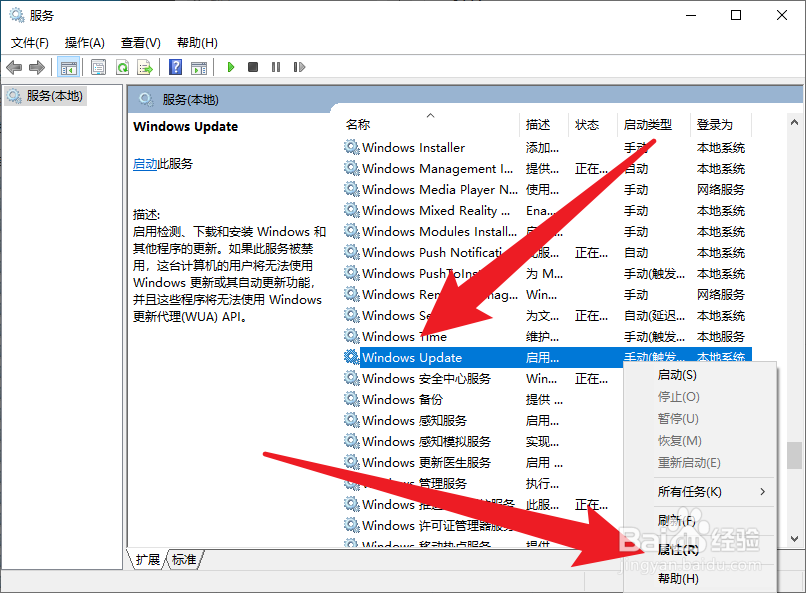Minimize the 服务 window
Image resolution: width=806 pixels, height=593 pixels.
(x=691, y=15)
